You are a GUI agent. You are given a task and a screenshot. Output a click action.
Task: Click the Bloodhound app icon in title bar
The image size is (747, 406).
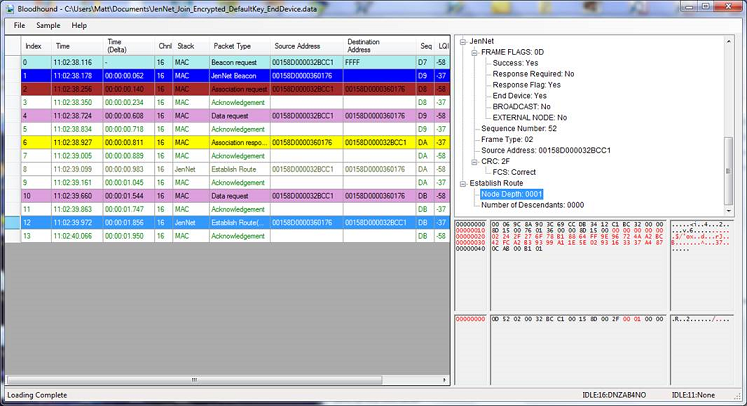[10, 9]
